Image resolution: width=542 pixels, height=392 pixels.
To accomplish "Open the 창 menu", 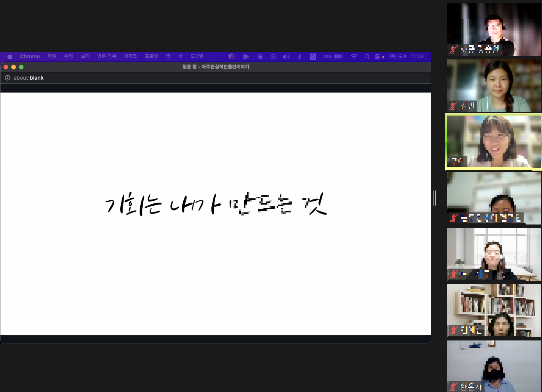I will point(181,56).
